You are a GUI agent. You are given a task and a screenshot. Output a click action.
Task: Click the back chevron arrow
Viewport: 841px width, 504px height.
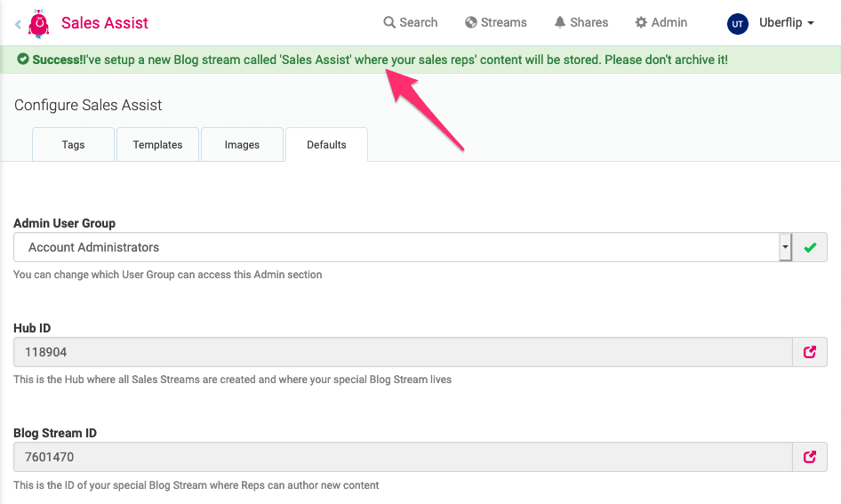point(19,24)
